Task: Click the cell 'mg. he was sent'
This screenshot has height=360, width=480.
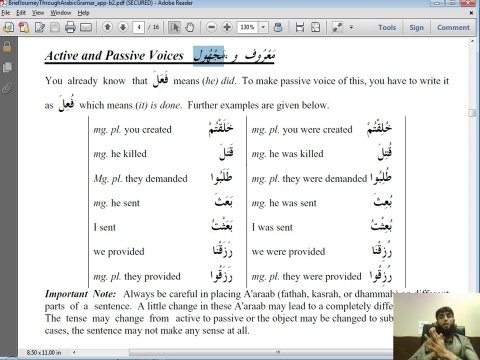Action: tap(284, 203)
